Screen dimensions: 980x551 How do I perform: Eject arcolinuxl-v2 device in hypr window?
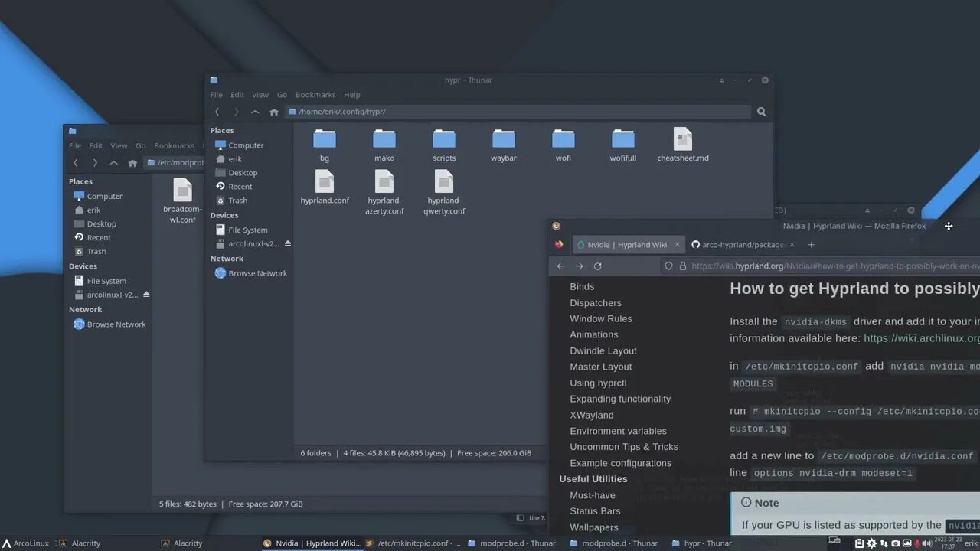(x=288, y=243)
